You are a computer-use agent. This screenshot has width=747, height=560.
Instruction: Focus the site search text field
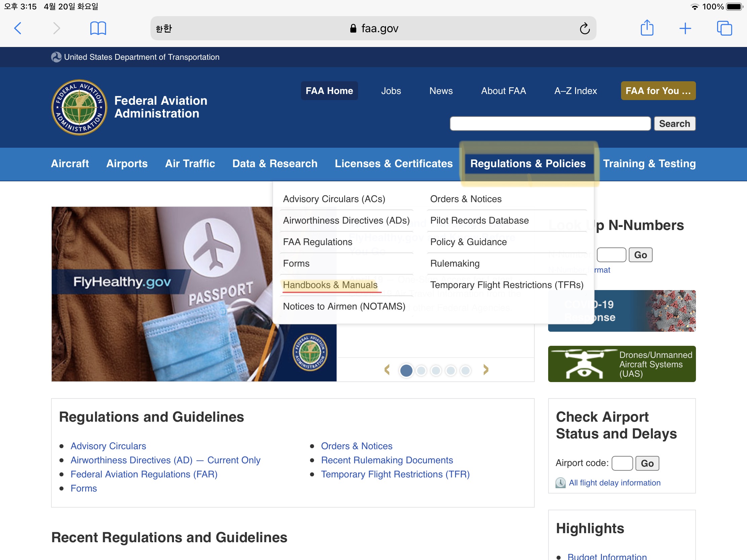point(551,124)
